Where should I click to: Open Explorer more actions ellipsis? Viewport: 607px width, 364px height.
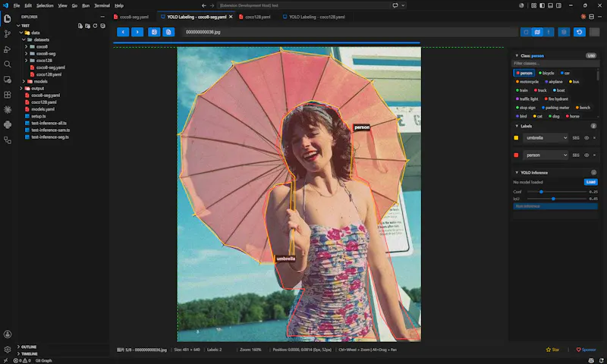pos(102,17)
